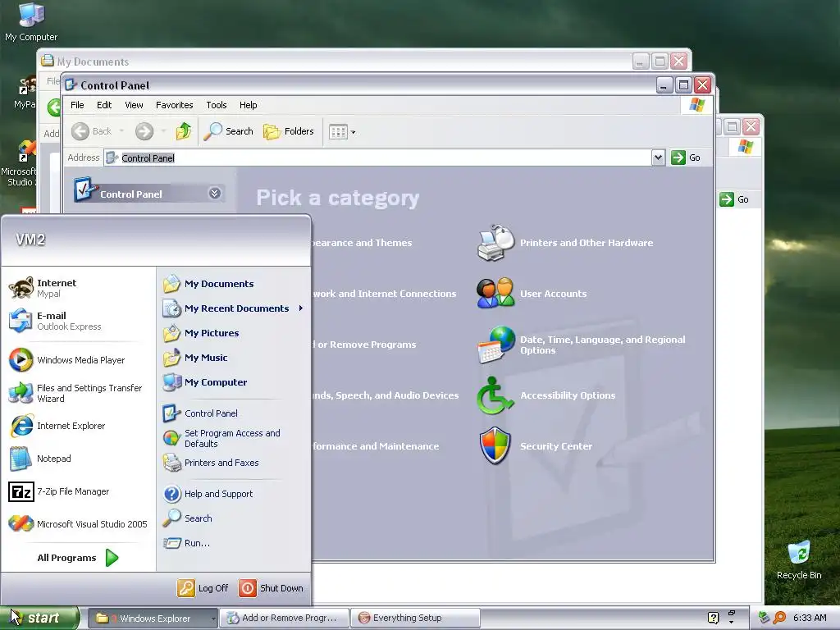Switch to Windows Explorer taskbar group
Image resolution: width=840 pixels, height=630 pixels.
pos(152,619)
